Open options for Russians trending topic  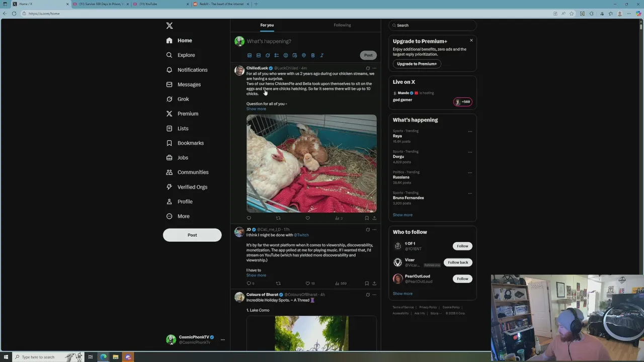470,173
